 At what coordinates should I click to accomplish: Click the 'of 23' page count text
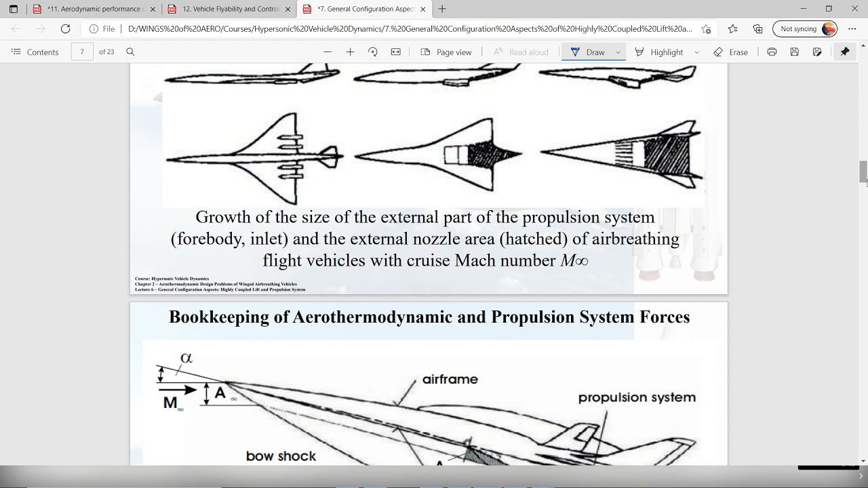(x=106, y=52)
